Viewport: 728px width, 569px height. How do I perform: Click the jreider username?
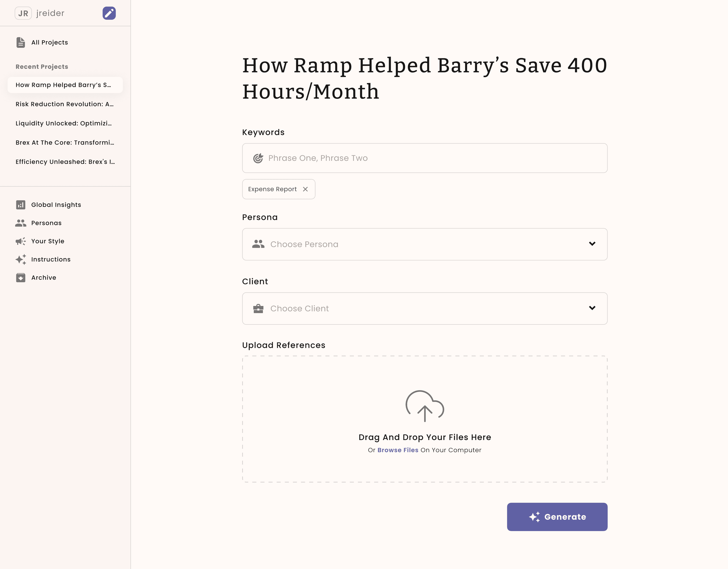[50, 13]
